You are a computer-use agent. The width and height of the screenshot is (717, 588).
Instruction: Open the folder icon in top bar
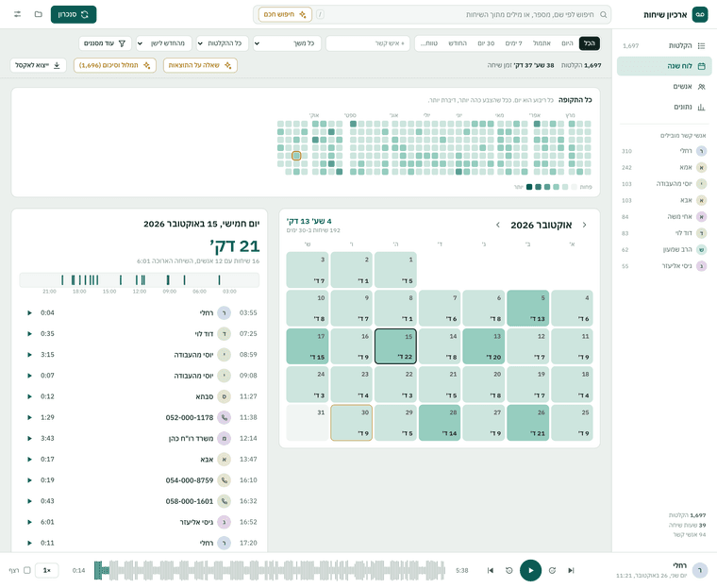point(39,14)
